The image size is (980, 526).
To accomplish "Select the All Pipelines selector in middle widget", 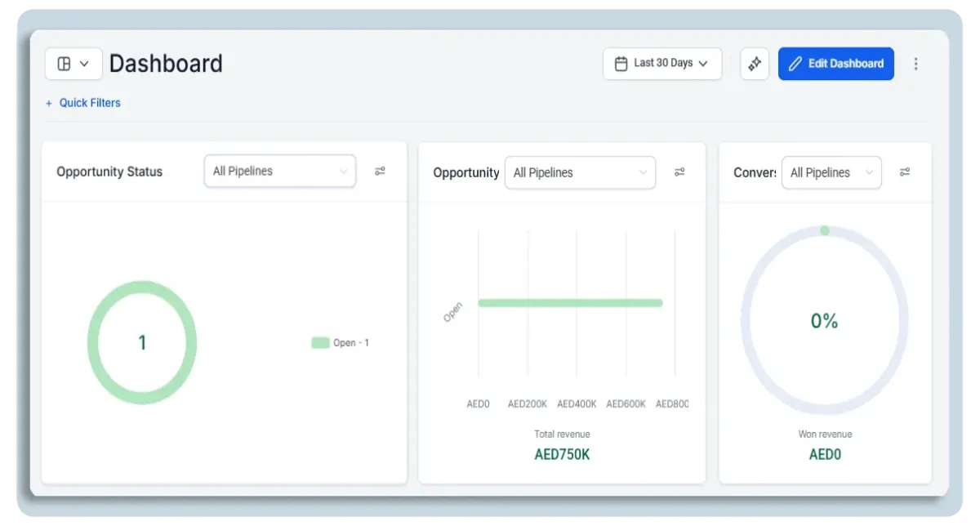I will tap(580, 172).
